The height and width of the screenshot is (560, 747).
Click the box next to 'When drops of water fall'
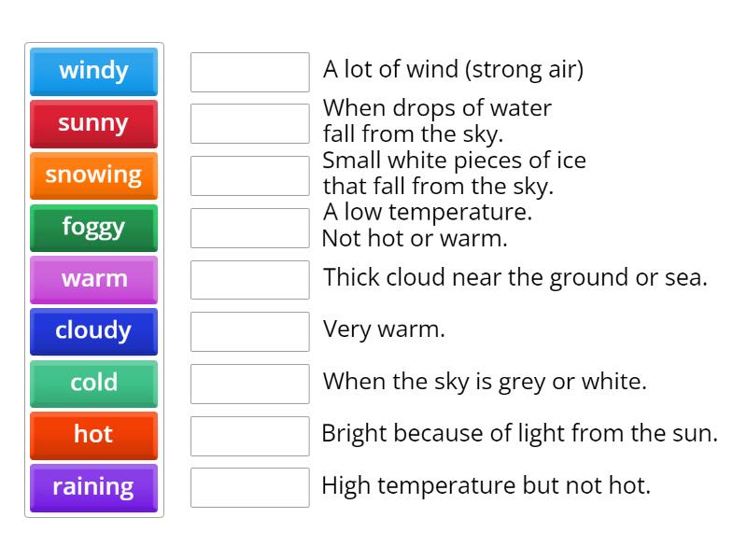click(249, 120)
